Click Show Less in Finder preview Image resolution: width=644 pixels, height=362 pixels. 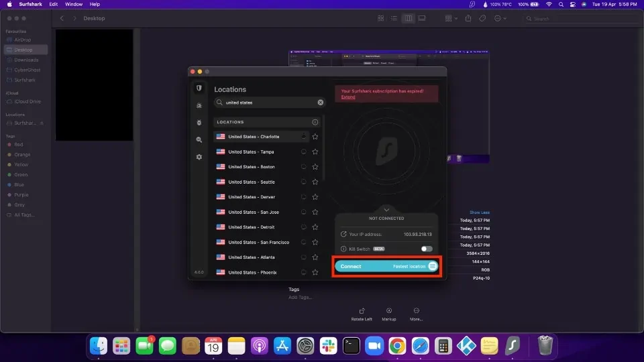tap(479, 213)
